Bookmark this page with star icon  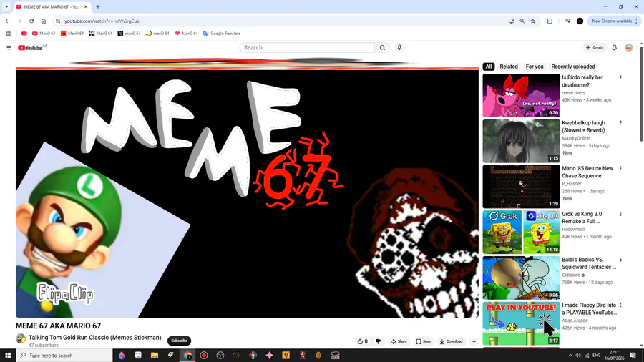coord(533,21)
